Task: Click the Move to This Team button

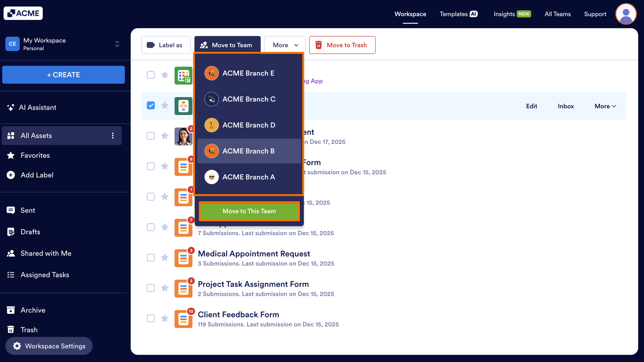Action: tap(249, 211)
